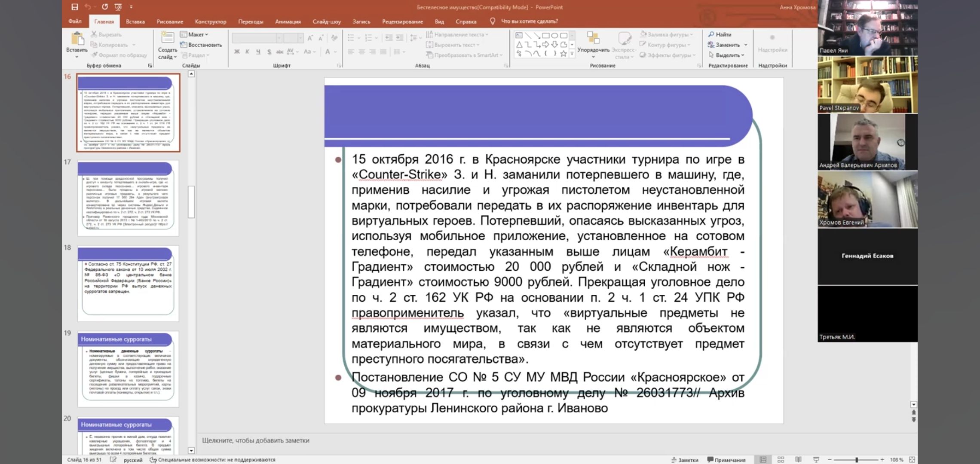
Task: Toggle Comments (Примечания) pane in status bar
Action: pos(726,460)
